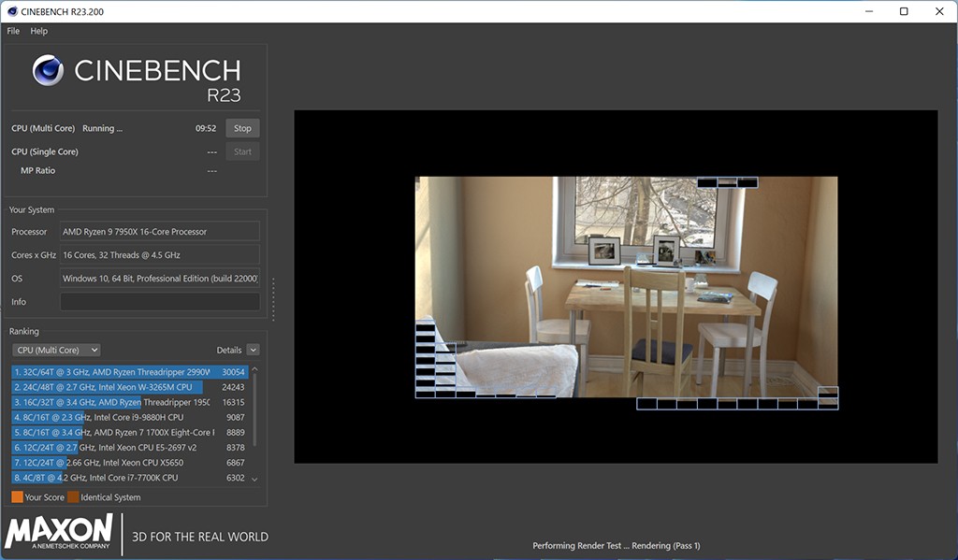Viewport: 958px width, 560px height.
Task: Click the MAXON logo at bottom left
Action: (x=59, y=532)
